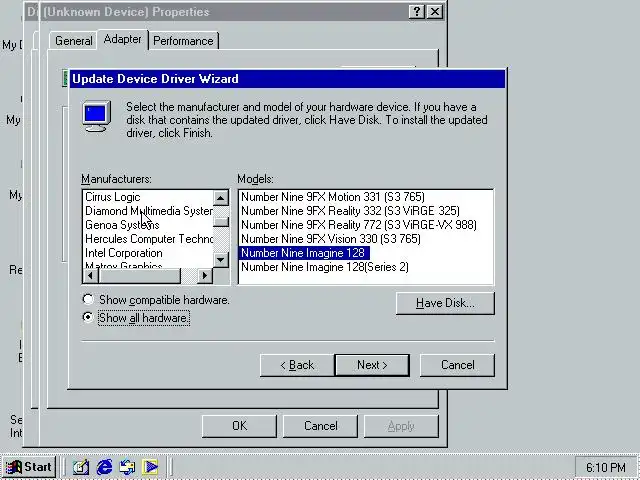Click the Update Device Driver Wizard title bar
The height and width of the screenshot is (480, 640).
287,79
